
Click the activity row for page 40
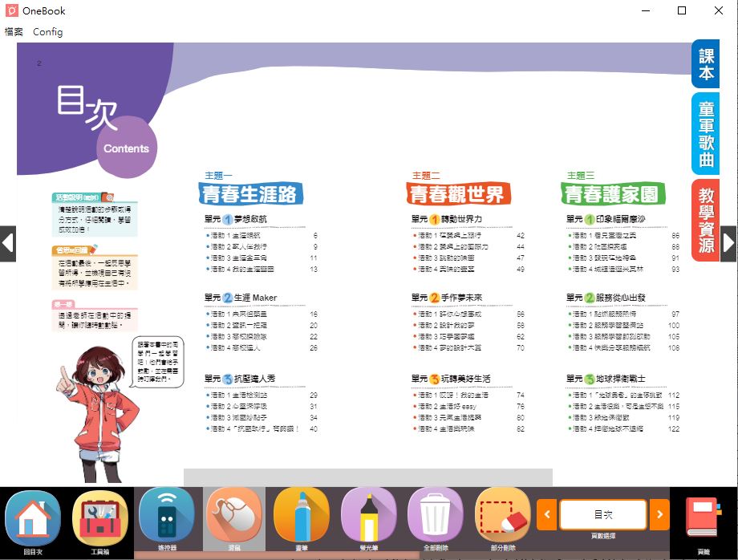pos(262,428)
